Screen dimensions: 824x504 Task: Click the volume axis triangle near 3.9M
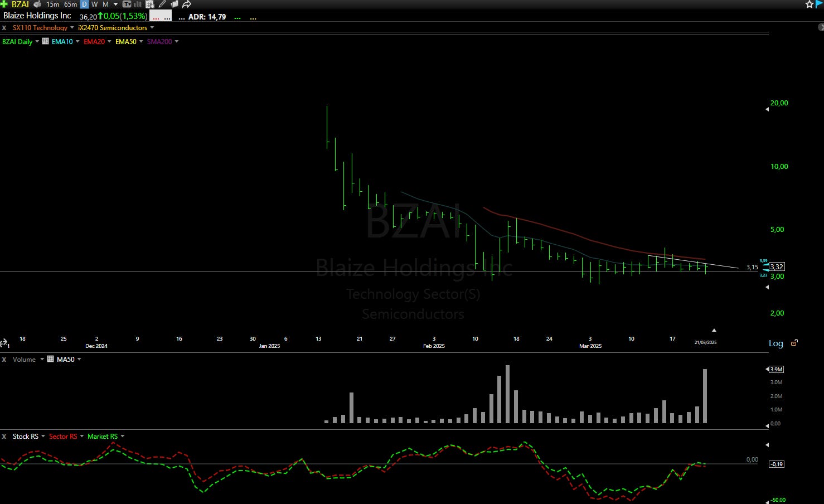coord(767,369)
